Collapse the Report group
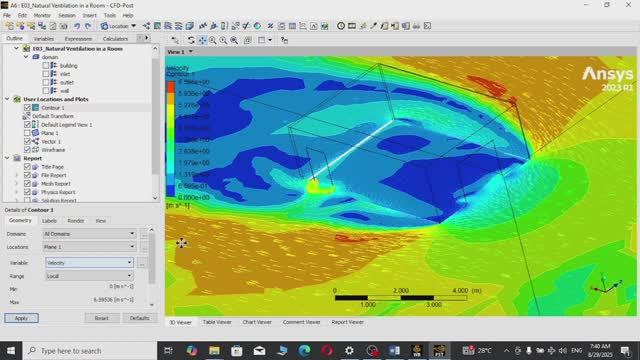This screenshot has width=640, height=360. [x=7, y=158]
